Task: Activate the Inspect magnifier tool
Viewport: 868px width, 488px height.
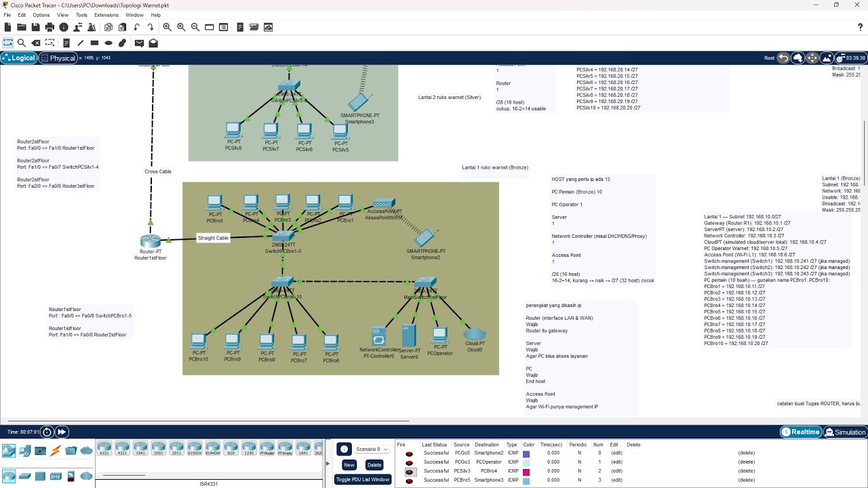Action: [22, 43]
